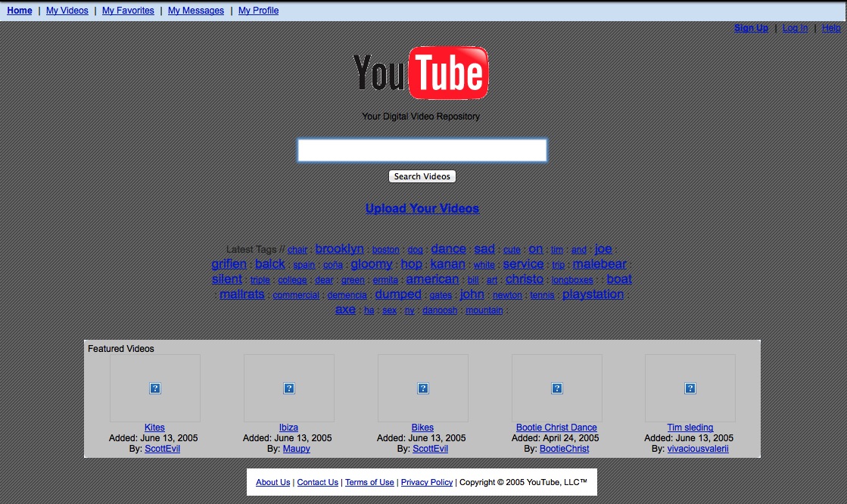Select the boston tag
Viewport: 847px width, 504px height.
pos(386,250)
